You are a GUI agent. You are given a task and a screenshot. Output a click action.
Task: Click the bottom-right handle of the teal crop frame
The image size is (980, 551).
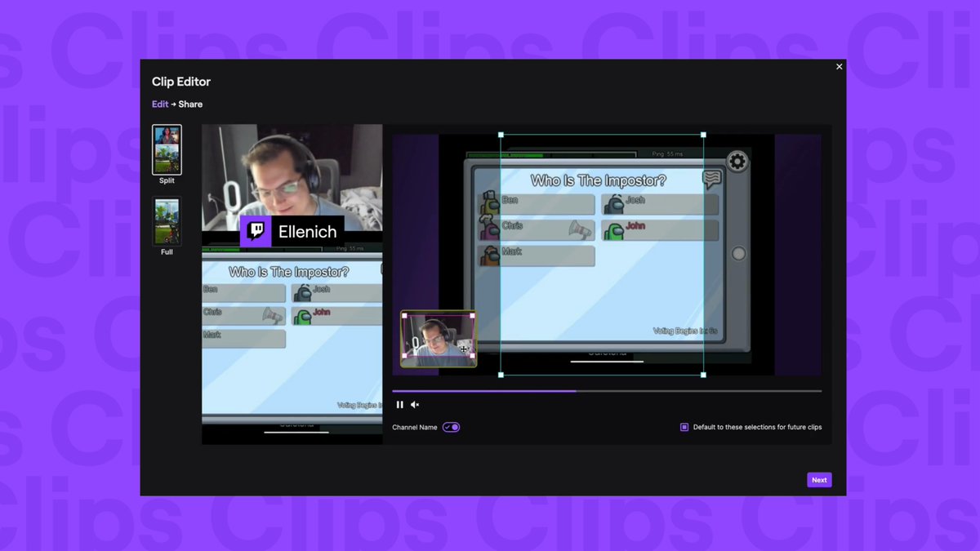tap(703, 375)
